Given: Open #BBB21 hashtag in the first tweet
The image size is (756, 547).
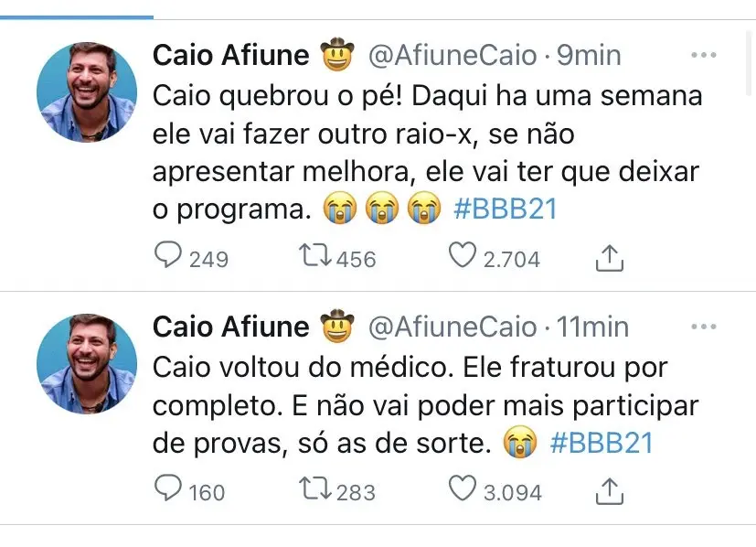Looking at the screenshot, I should pos(506,209).
